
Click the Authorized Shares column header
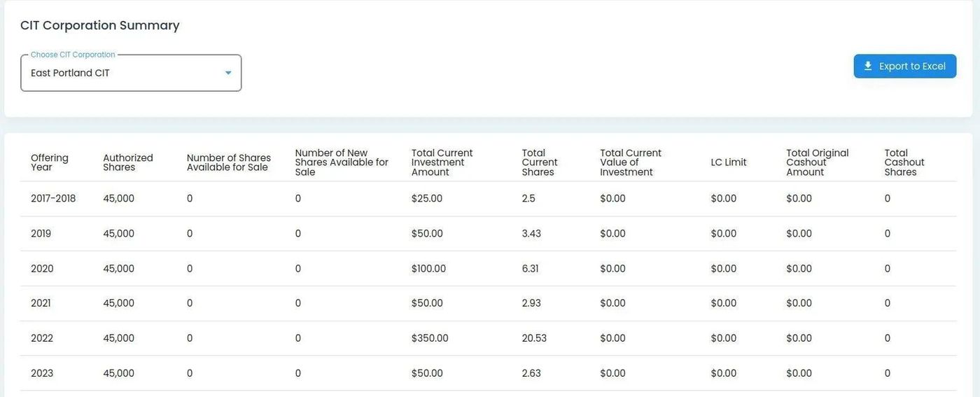click(x=127, y=162)
